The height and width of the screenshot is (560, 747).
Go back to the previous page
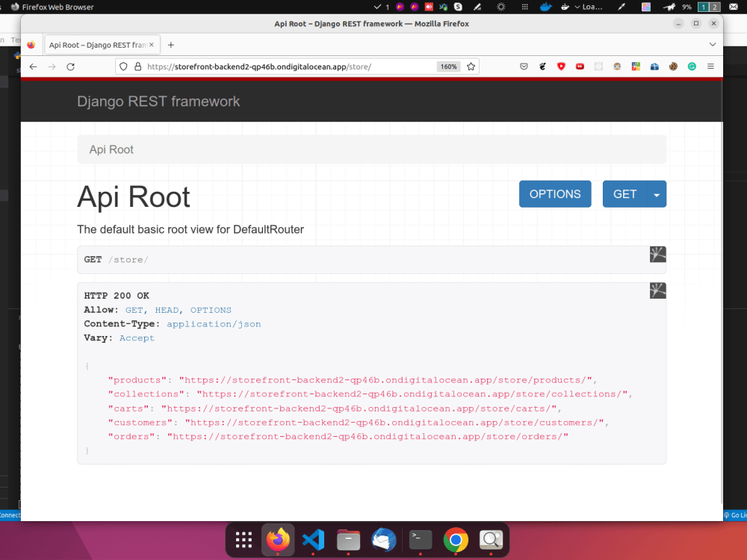[x=33, y=66]
